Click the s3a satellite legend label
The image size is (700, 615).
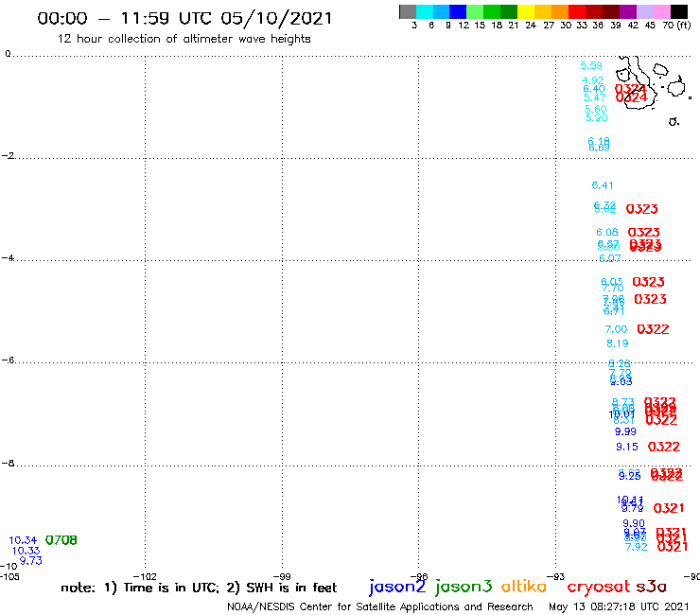(x=652, y=587)
